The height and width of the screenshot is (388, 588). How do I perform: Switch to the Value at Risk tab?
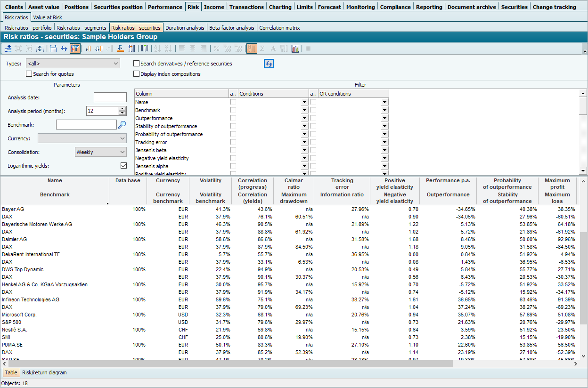48,17
